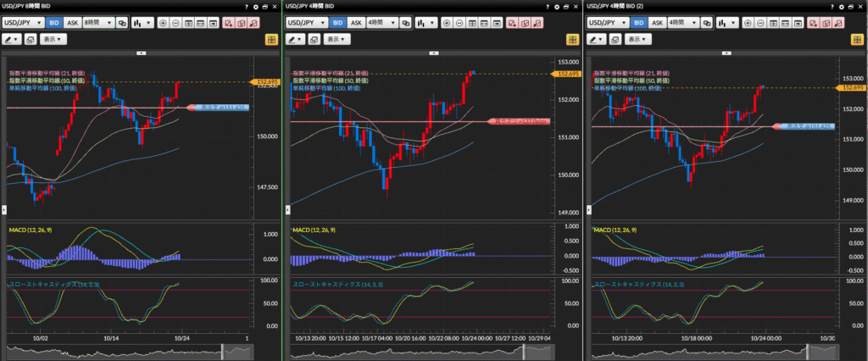Open the 表示 menu in the rightmost chart
The image size is (868, 361).
coord(640,39)
